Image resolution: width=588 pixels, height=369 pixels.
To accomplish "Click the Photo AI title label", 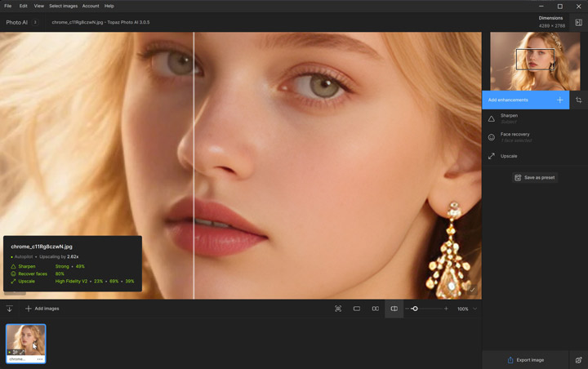I will [17, 23].
